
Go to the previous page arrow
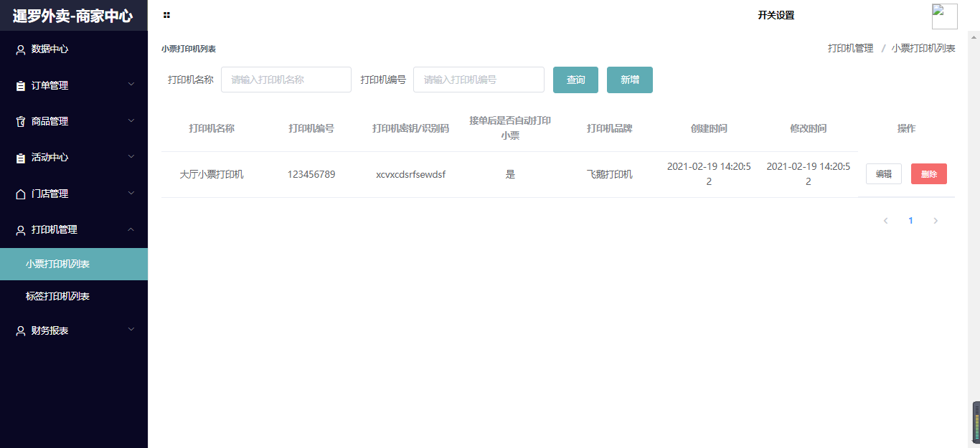pyautogui.click(x=885, y=221)
